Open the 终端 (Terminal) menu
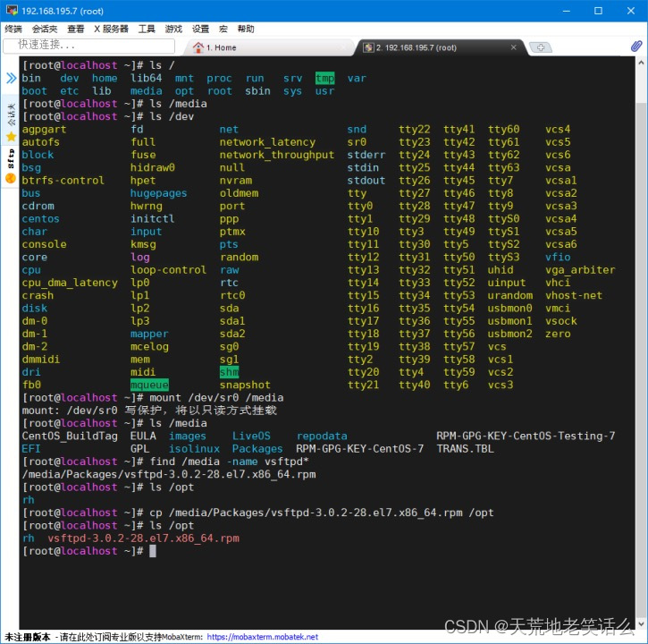 point(13,29)
